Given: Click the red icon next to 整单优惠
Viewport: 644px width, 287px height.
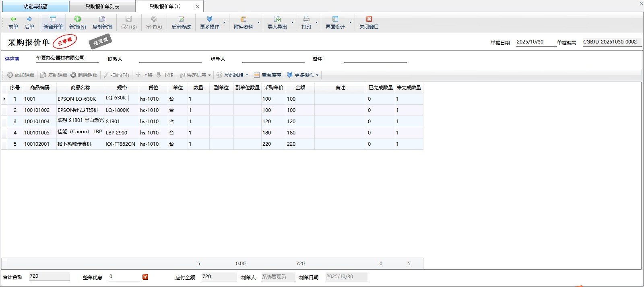Looking at the screenshot, I should (x=145, y=277).
